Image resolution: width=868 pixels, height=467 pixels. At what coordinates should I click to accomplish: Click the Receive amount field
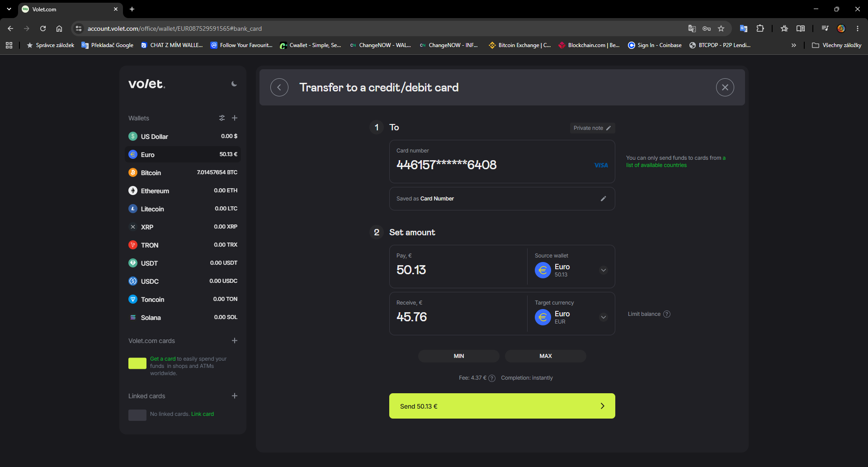click(x=458, y=314)
